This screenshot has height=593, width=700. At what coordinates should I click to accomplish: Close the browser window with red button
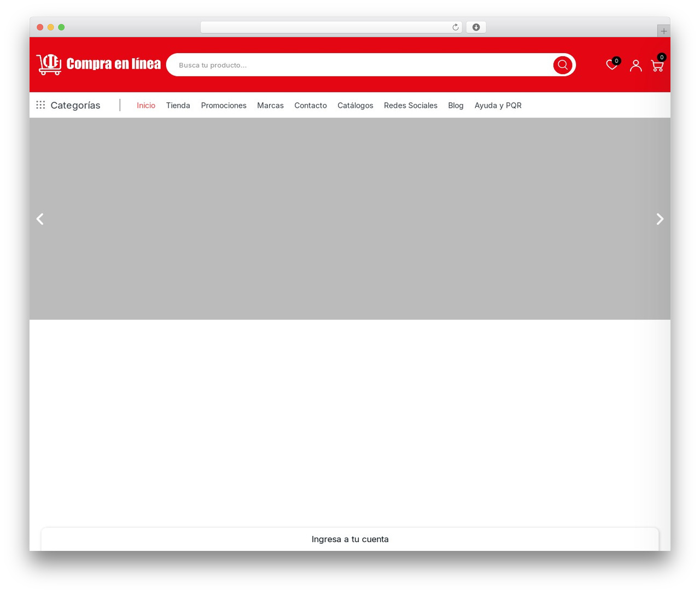click(x=40, y=27)
